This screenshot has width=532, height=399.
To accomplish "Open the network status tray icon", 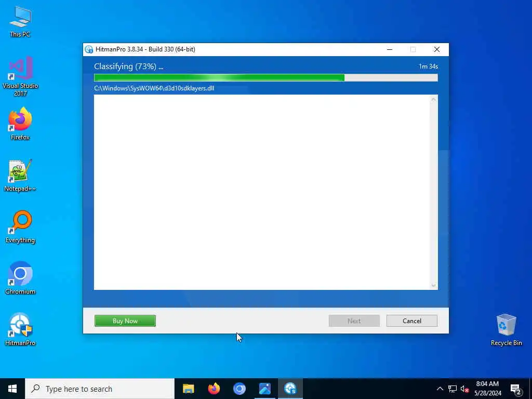I will point(453,389).
